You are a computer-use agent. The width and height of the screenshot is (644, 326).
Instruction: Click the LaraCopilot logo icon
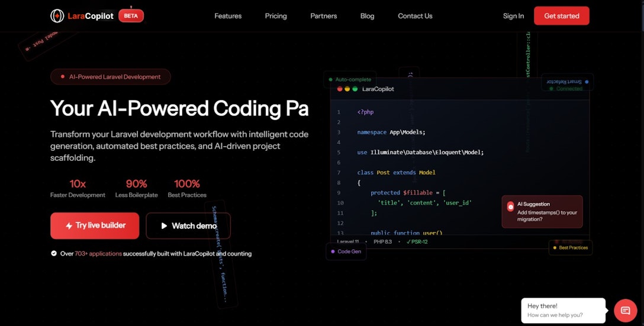(x=57, y=16)
